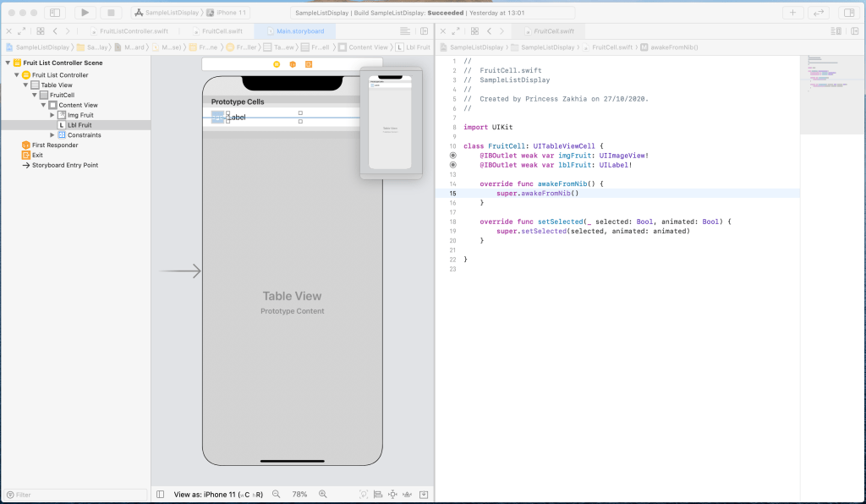The height and width of the screenshot is (504, 866).
Task: Click the Run (play) button
Action: pos(85,13)
